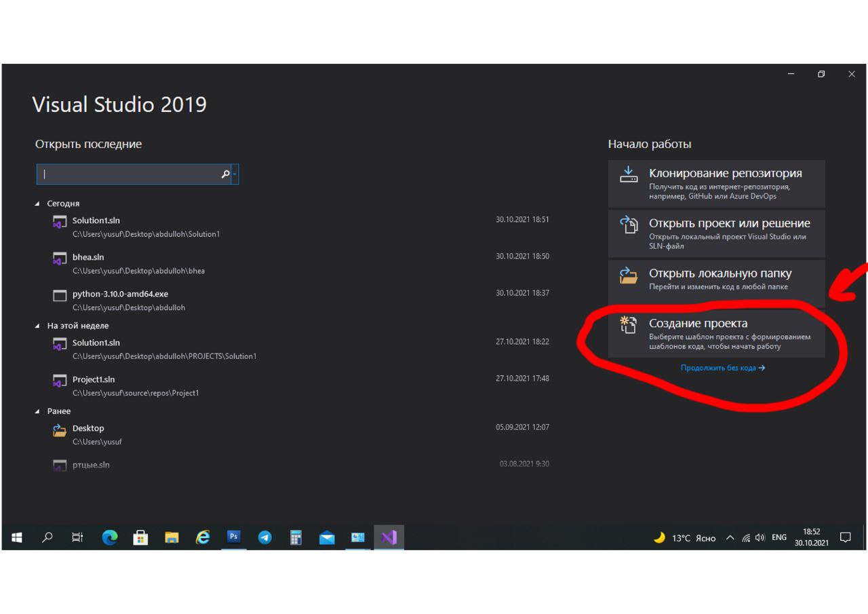Launch Internet Explorer from the taskbar
The width and height of the screenshot is (868, 614).
[203, 538]
